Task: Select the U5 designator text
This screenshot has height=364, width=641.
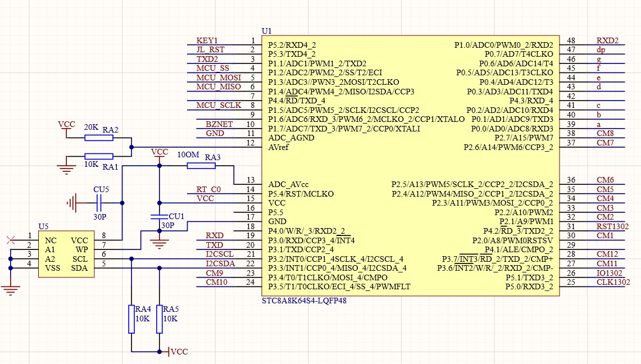Action: tap(43, 226)
